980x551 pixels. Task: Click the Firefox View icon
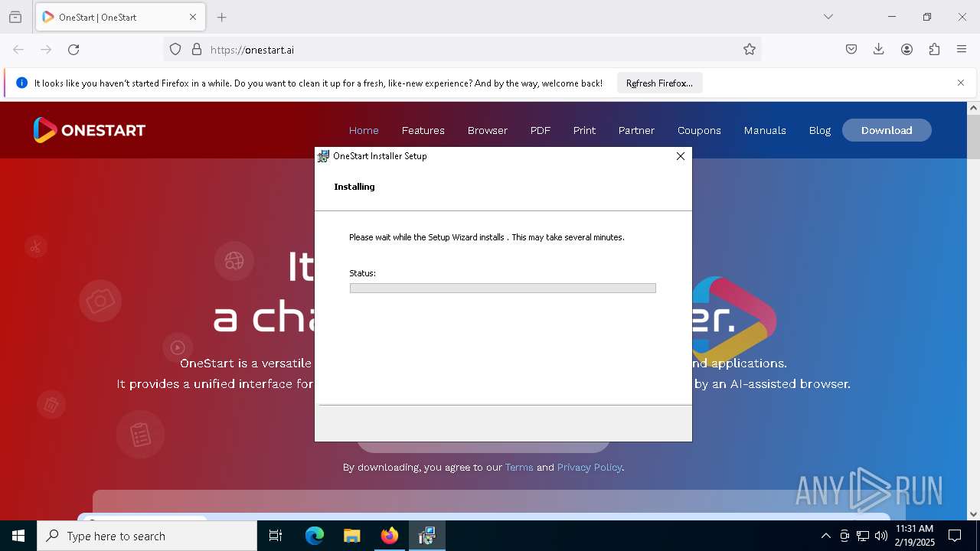click(15, 17)
